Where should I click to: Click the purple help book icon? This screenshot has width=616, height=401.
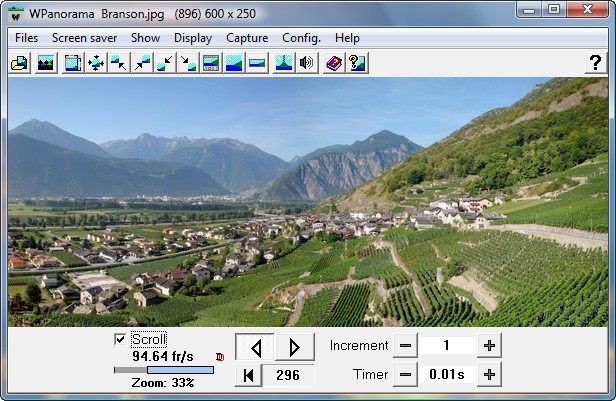pyautogui.click(x=334, y=63)
